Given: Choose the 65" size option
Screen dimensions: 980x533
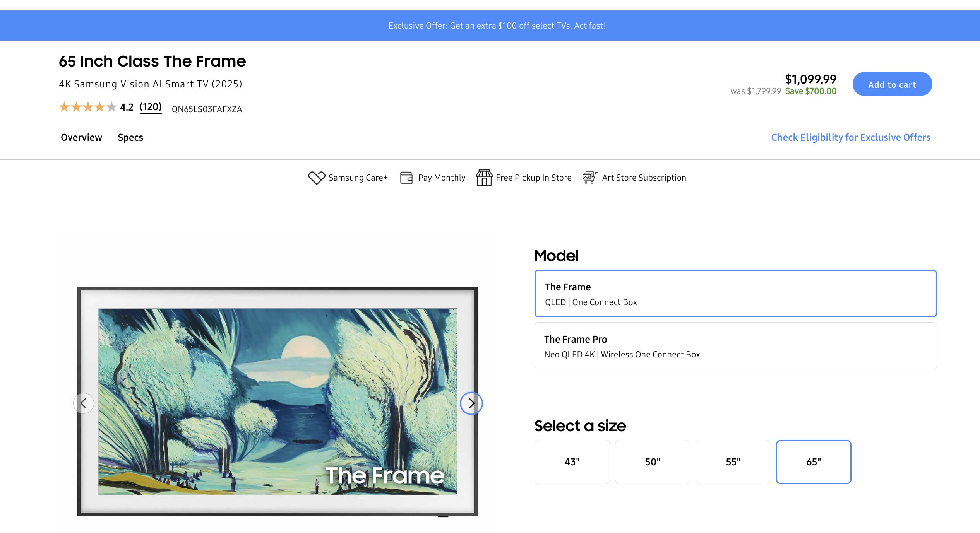Looking at the screenshot, I should coord(813,462).
